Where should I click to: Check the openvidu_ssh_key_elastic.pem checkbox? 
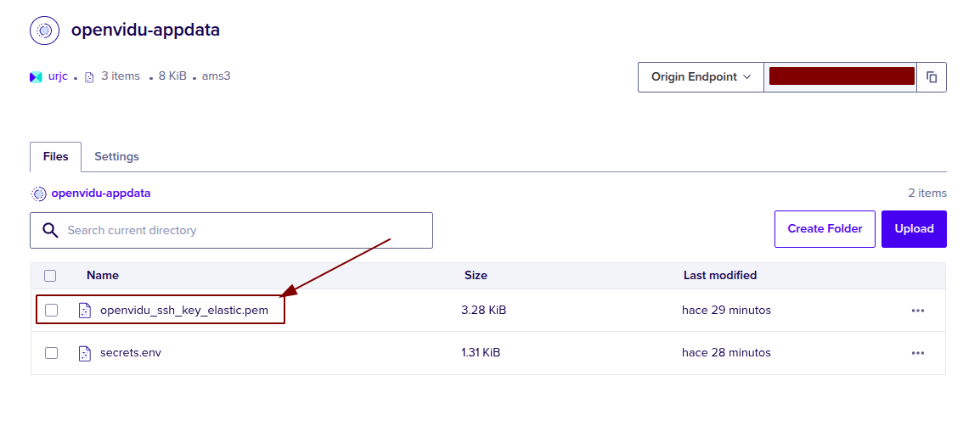[51, 311]
